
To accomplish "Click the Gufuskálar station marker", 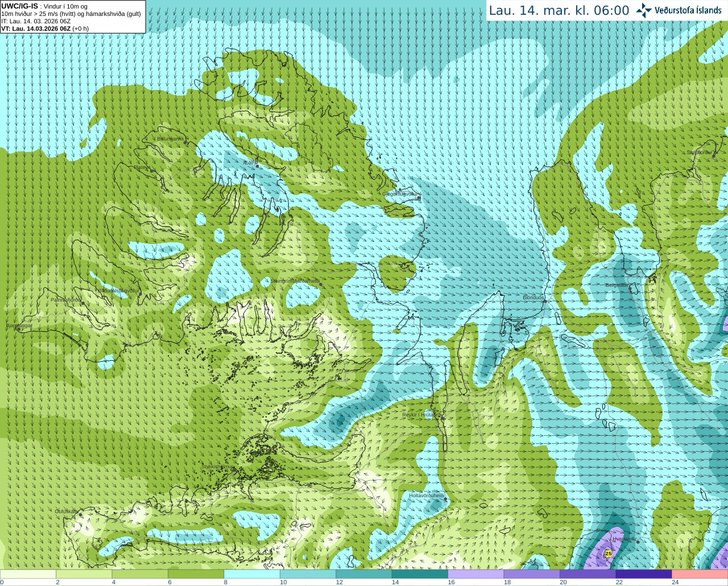I will pos(80,515).
